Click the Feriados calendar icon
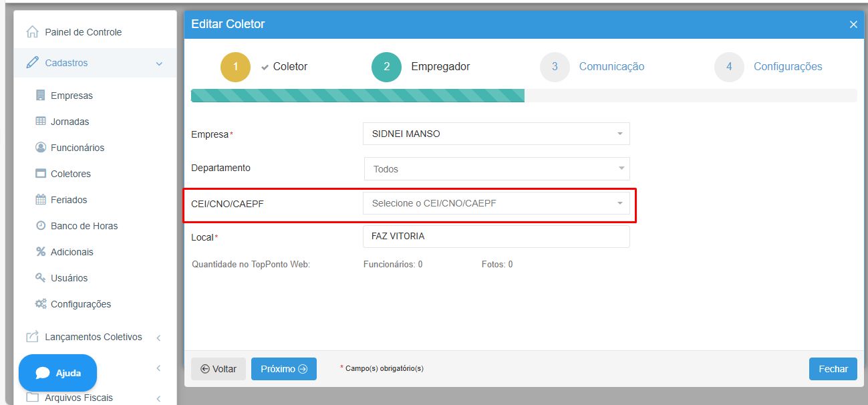 40,200
